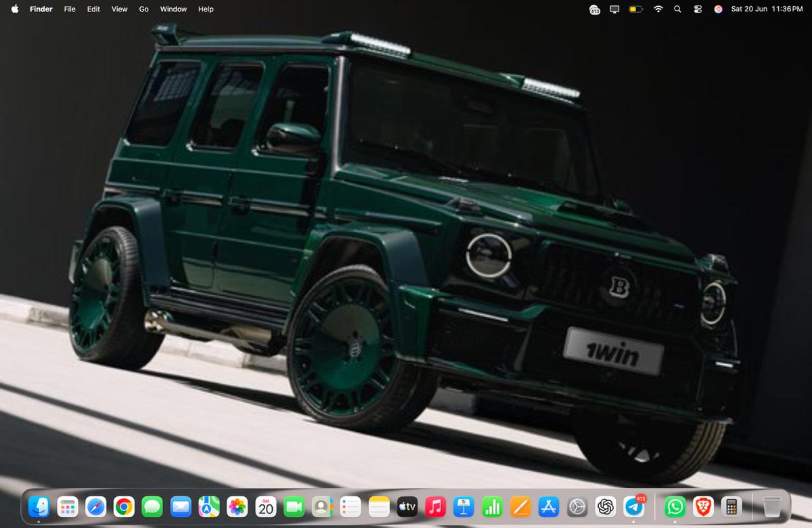Open the Trash in the Dock
This screenshot has height=528, width=812.
(x=771, y=506)
